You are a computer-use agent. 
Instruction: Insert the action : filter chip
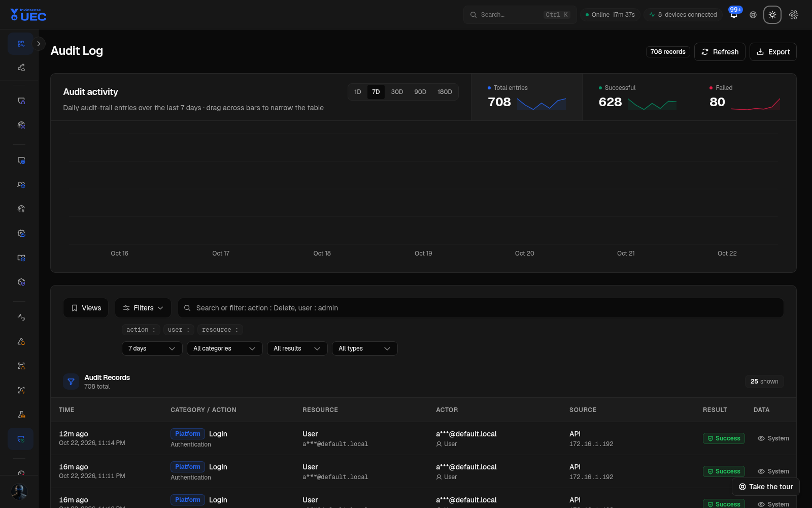click(x=141, y=330)
